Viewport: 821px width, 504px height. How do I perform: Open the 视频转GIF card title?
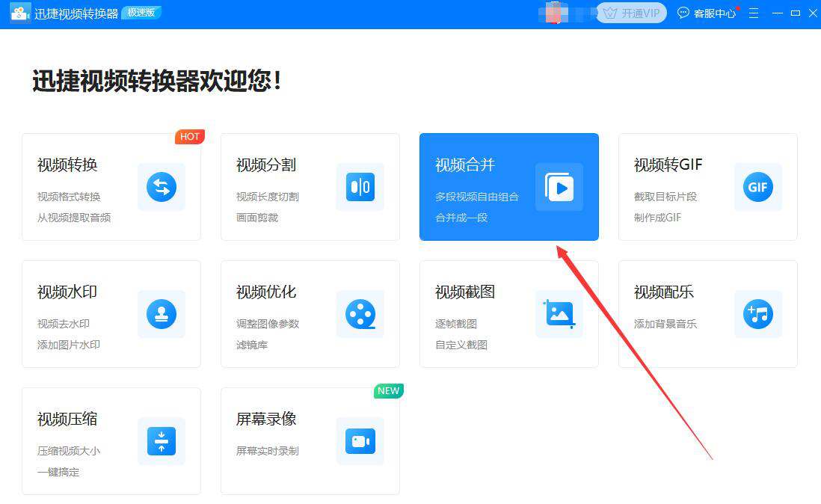(x=668, y=165)
